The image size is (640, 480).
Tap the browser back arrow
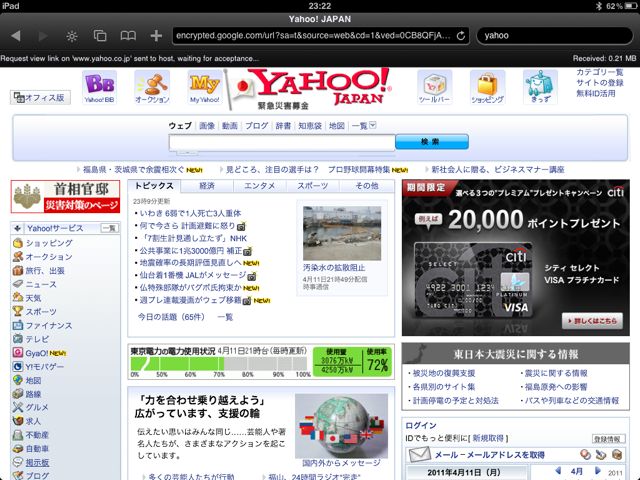pyautogui.click(x=16, y=36)
